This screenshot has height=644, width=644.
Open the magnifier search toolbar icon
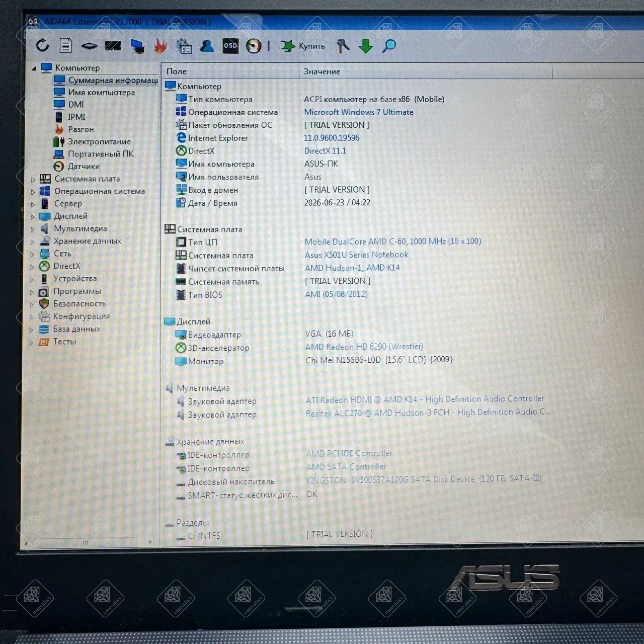tap(389, 46)
